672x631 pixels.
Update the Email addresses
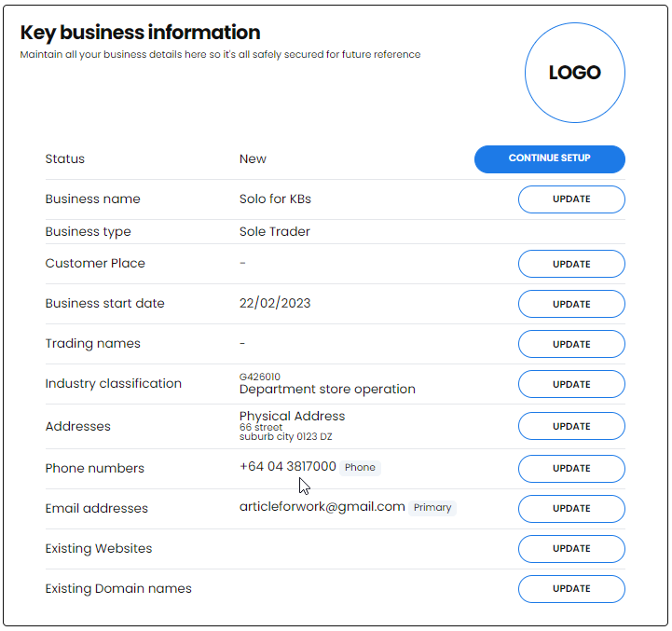click(x=571, y=509)
